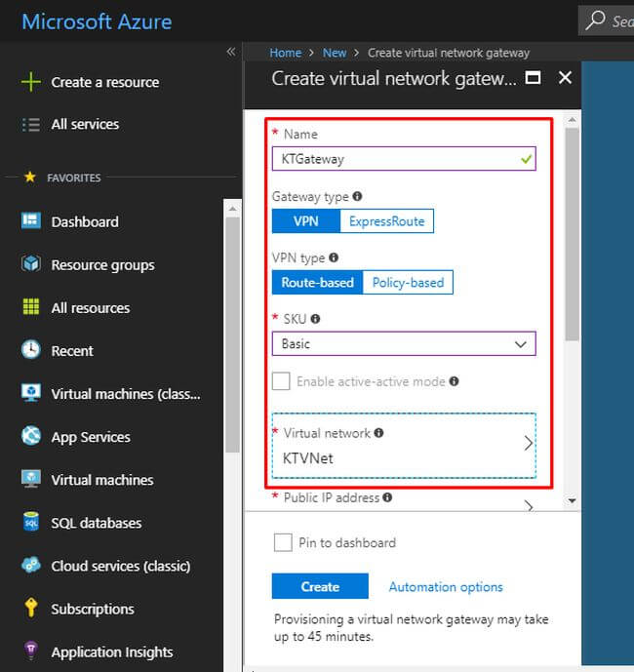This screenshot has width=634, height=672.
Task: Click the FAVORITES star icon
Action: [30, 177]
